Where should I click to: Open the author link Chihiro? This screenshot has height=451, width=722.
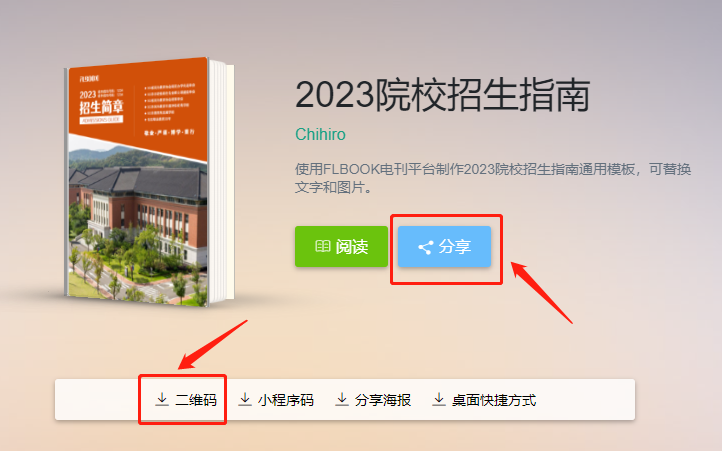(x=320, y=135)
